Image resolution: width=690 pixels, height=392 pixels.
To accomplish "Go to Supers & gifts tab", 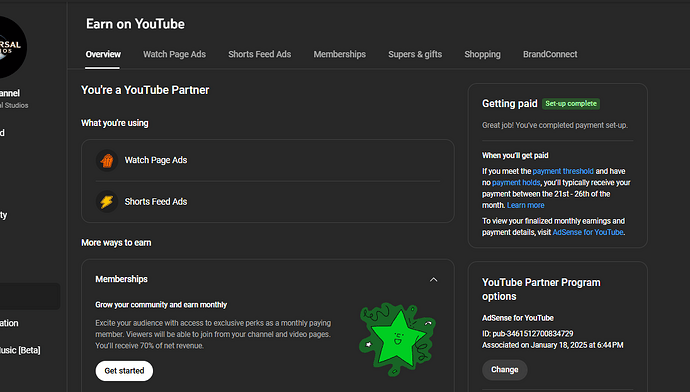I will (x=415, y=54).
